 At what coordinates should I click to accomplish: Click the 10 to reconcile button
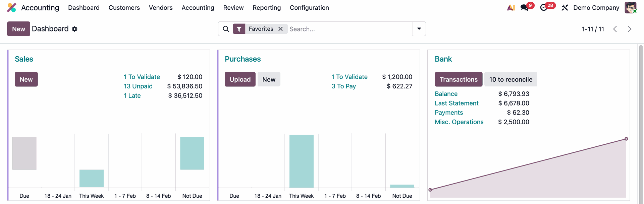pos(511,79)
